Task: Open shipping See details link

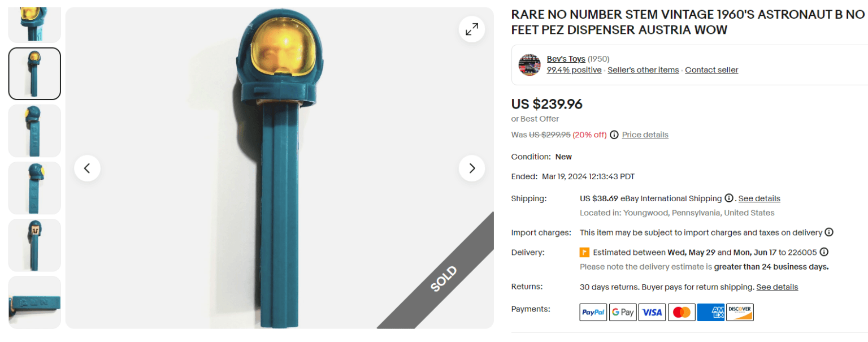Action: click(x=759, y=198)
